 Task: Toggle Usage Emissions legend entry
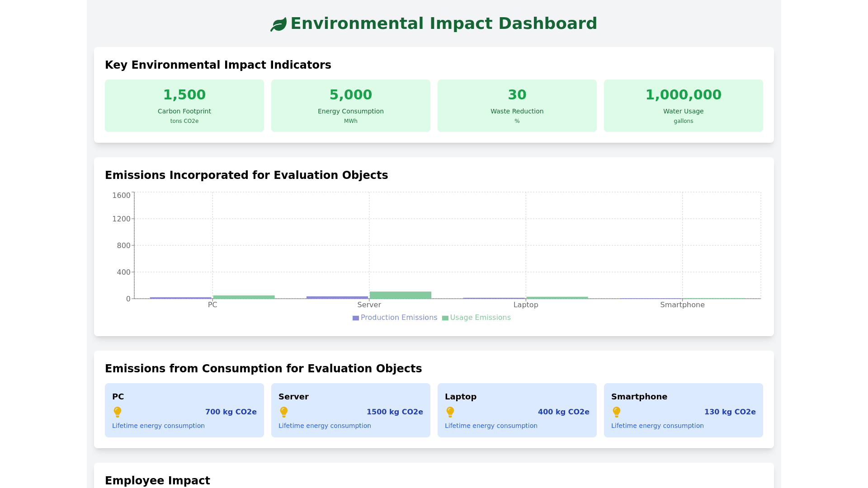(480, 318)
